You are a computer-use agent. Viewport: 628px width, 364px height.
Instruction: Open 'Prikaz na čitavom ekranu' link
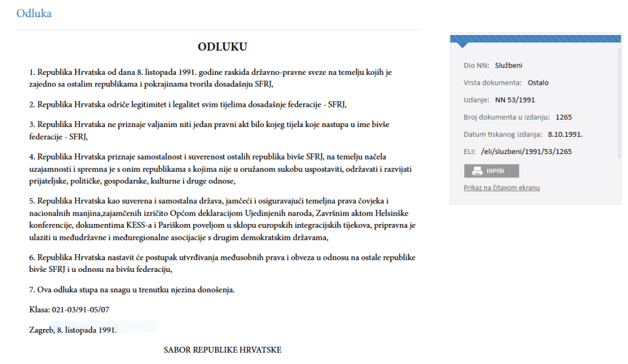[x=502, y=188]
